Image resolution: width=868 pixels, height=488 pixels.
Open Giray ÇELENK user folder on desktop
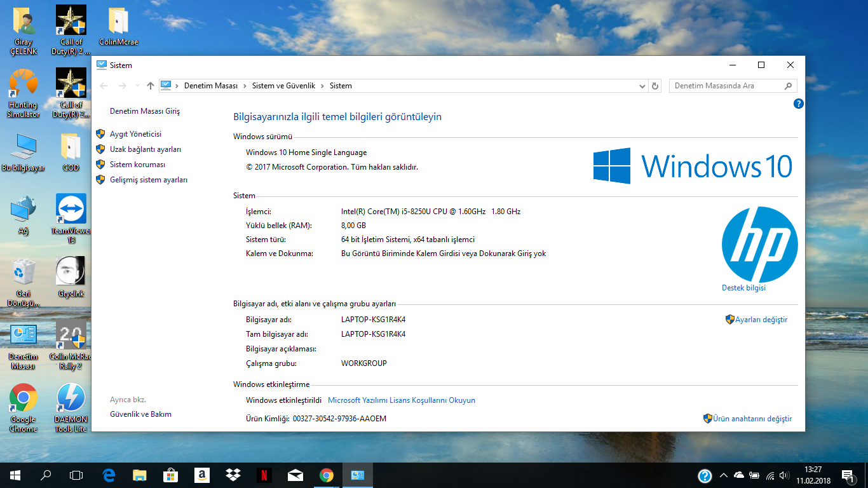(x=24, y=32)
